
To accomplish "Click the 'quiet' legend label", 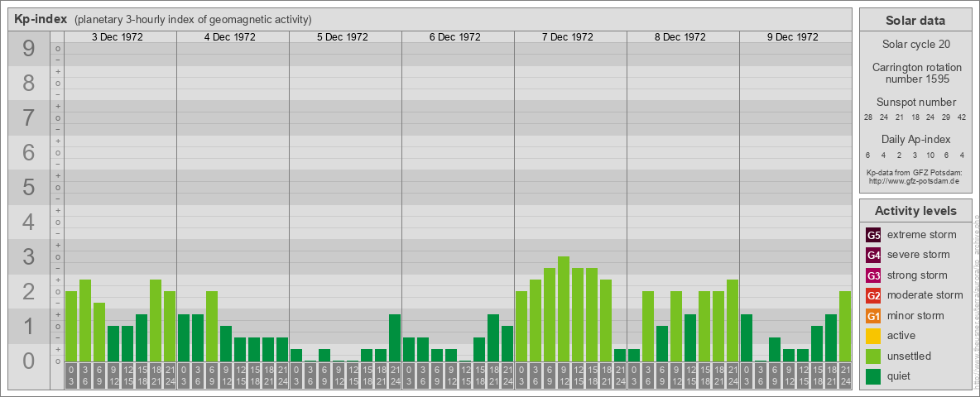I will (901, 375).
